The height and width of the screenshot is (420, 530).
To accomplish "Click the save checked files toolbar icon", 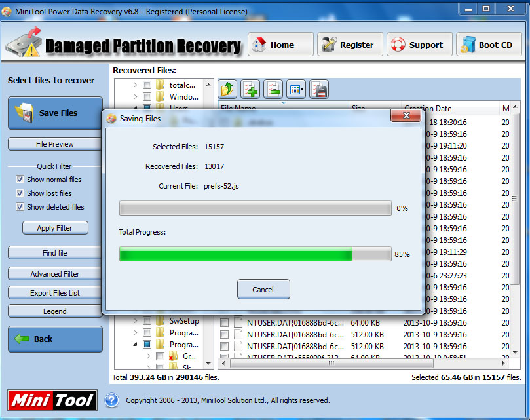I will 319,90.
